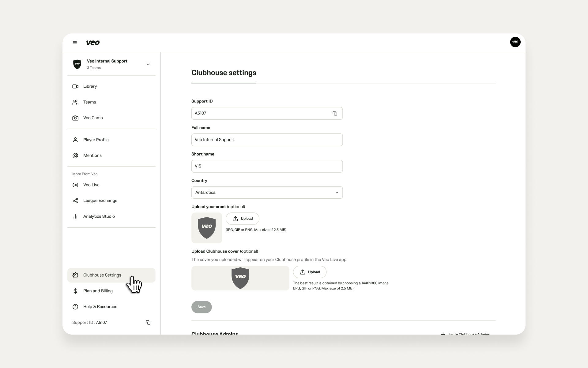Screen dimensions: 588x368
Task: Copy the Support ID A5107 field value
Action: point(335,113)
